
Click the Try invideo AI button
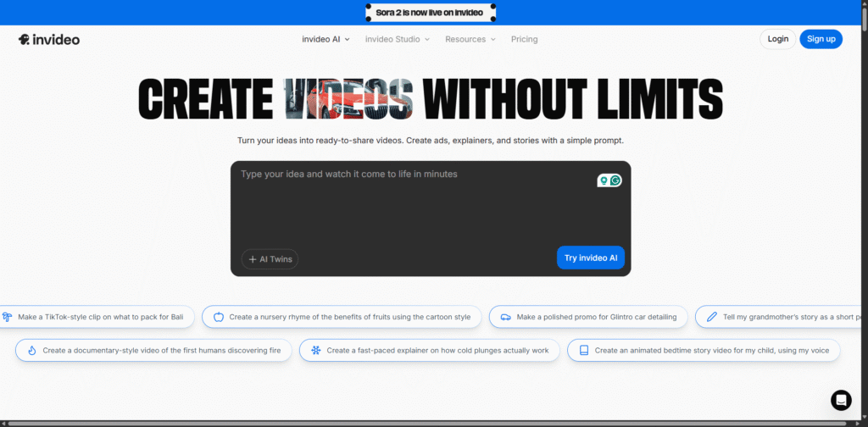591,258
